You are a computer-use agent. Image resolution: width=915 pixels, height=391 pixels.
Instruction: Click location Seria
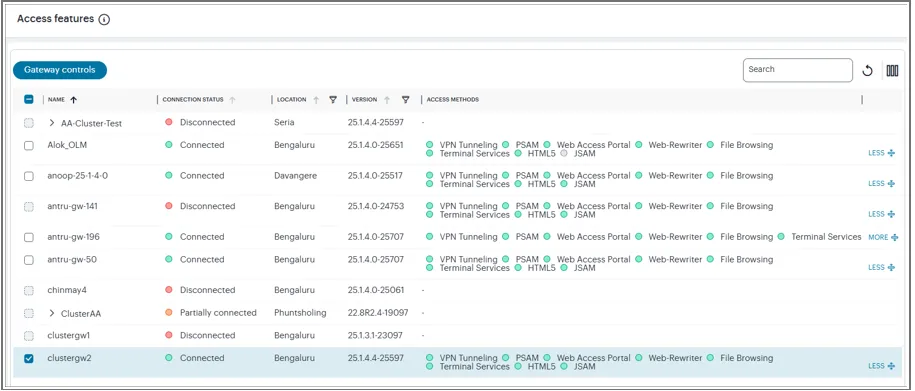click(284, 123)
